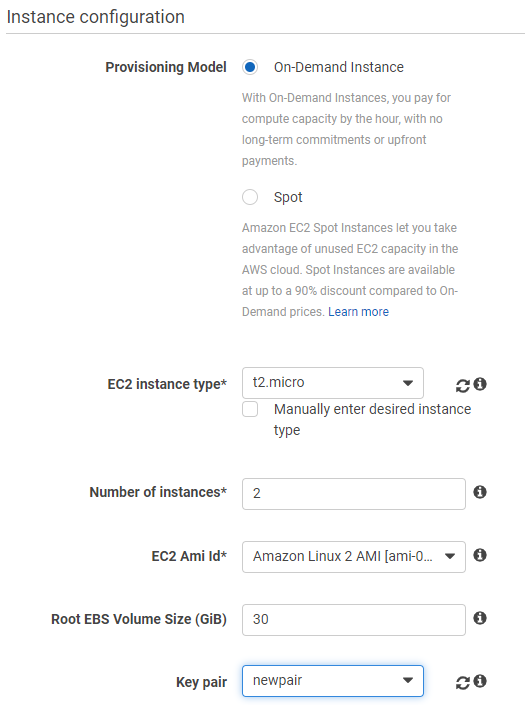This screenshot has height=705, width=525.
Task: Click the Manually enter desired instance type label
Action: [372, 419]
